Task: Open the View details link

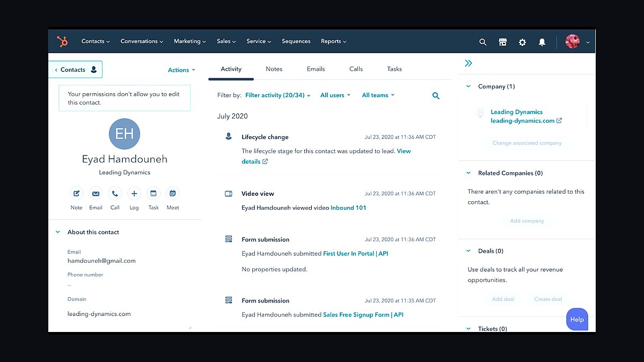Action: pyautogui.click(x=326, y=156)
